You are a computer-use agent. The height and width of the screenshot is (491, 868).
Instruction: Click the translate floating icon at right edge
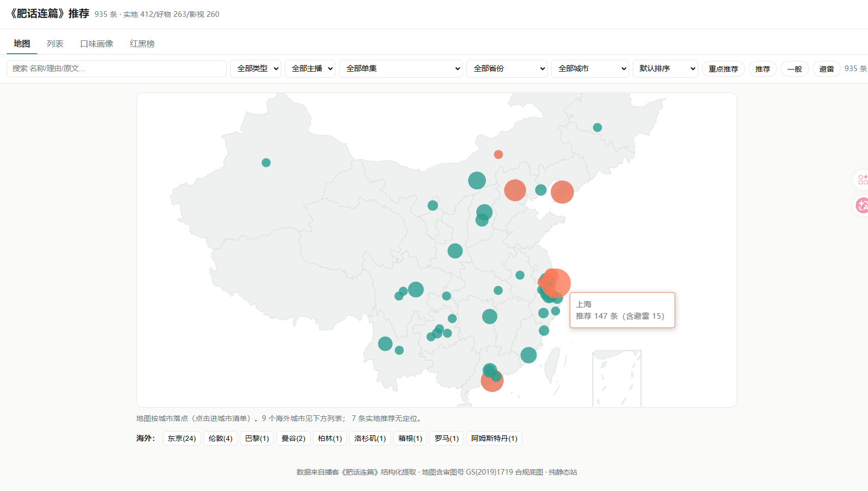(862, 206)
